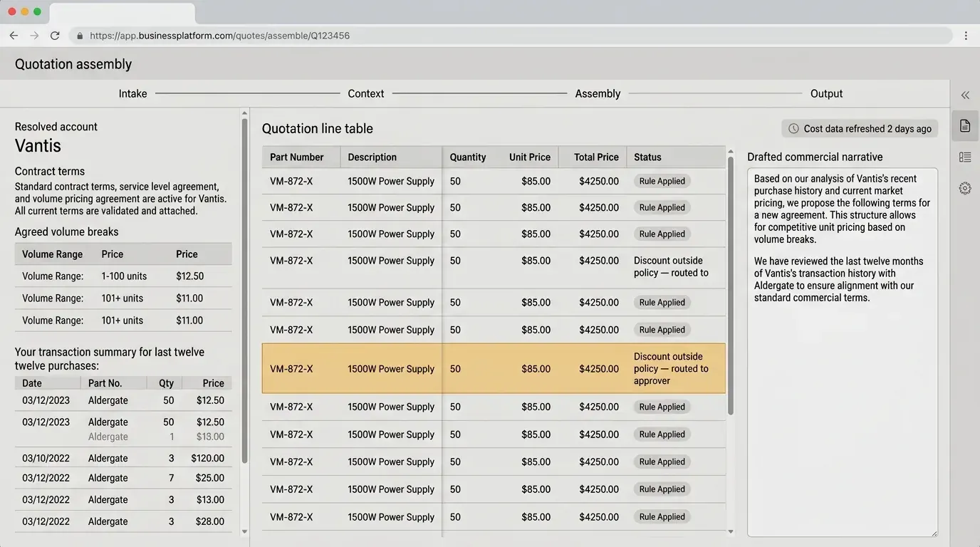The image size is (980, 547).
Task: Click the quotation table scroll-down arrow
Action: 731,531
